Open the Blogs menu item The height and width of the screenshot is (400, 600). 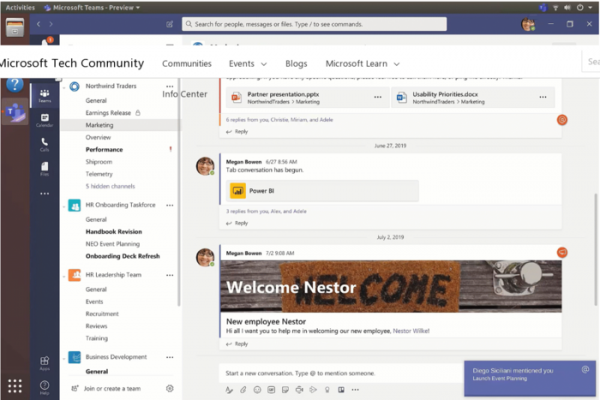coord(296,63)
